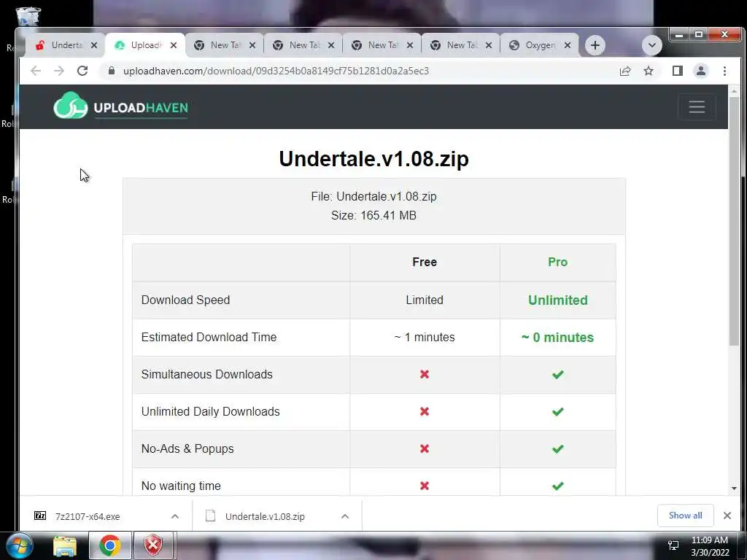Screen dimensions: 747x560
Task: Click green check for Simultaneous Downloads
Action: point(557,374)
